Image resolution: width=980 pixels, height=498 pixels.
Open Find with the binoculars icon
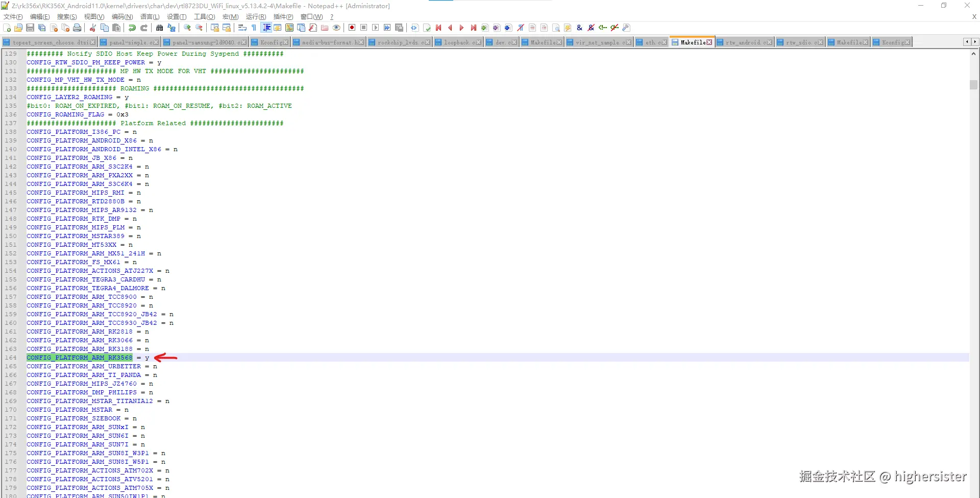(160, 28)
